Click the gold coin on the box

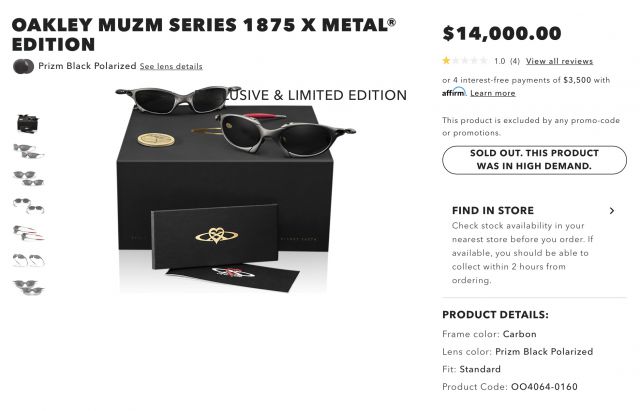point(156,140)
